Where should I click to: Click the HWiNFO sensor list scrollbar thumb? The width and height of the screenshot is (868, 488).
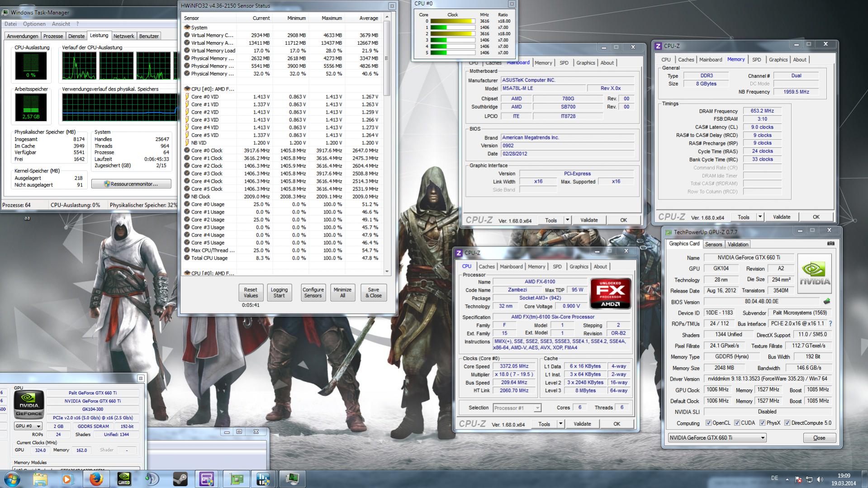tap(387, 58)
